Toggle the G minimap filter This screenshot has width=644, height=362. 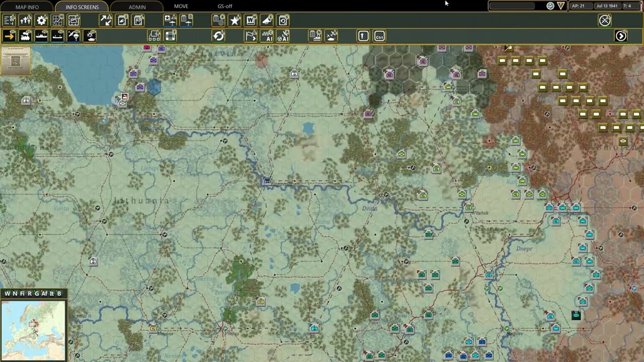pyautogui.click(x=36, y=294)
